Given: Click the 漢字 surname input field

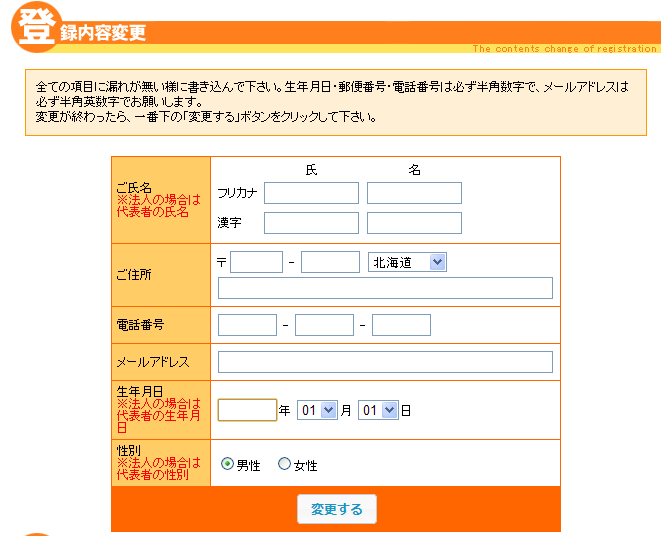Looking at the screenshot, I should coord(311,223).
